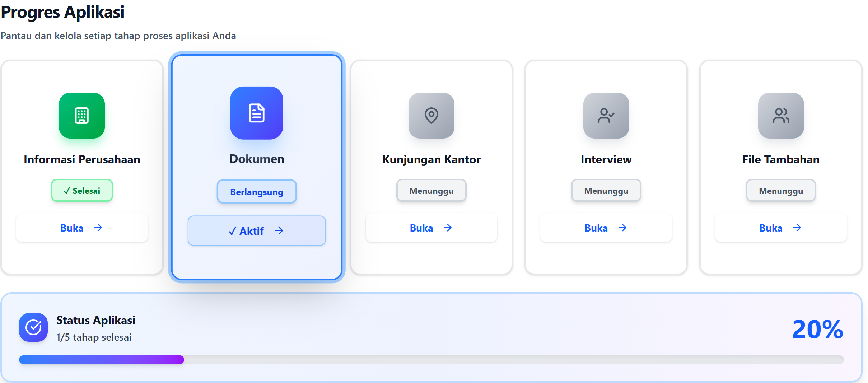
Task: Click the people icon for File Tambahan
Action: point(781,116)
